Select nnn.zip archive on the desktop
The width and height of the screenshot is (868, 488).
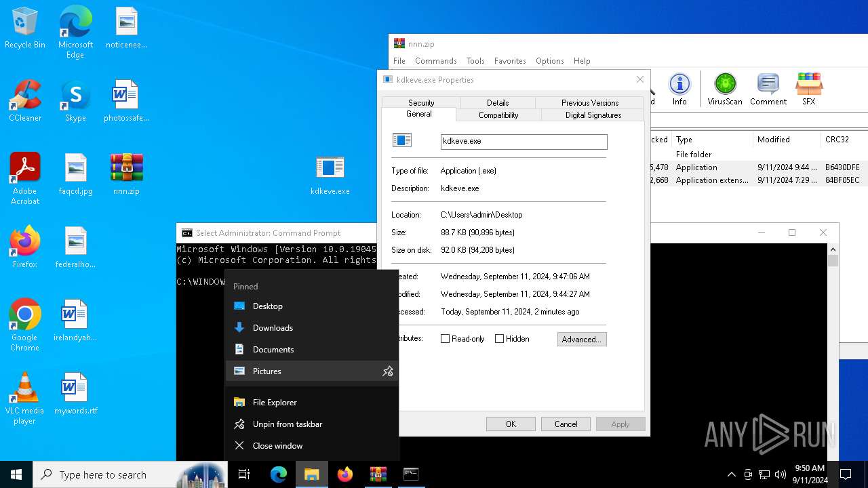[x=126, y=175]
